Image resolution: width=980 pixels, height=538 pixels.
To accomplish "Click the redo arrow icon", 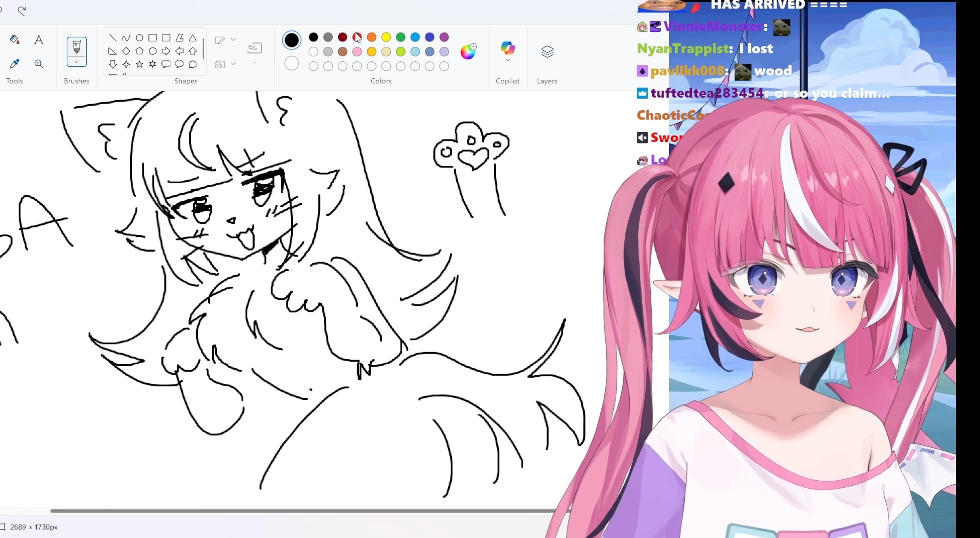I will (x=22, y=11).
